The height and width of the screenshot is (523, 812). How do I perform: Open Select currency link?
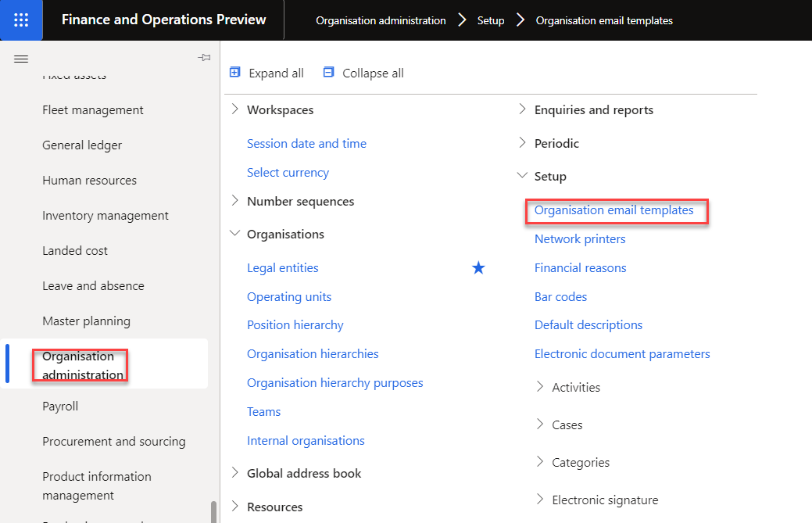(288, 173)
